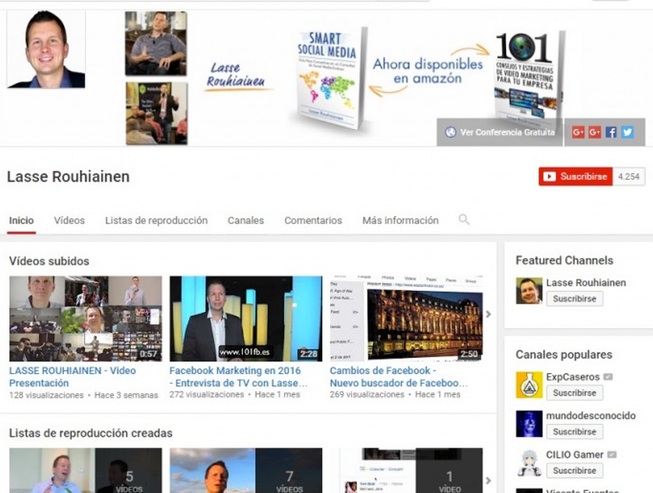Open the Facebook icon link in banner
The width and height of the screenshot is (653, 493).
point(611,132)
